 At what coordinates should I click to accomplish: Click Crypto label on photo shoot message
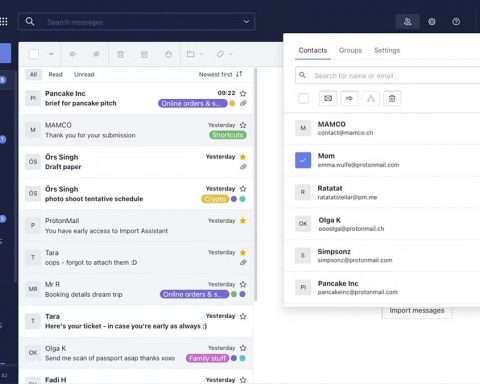(x=215, y=199)
